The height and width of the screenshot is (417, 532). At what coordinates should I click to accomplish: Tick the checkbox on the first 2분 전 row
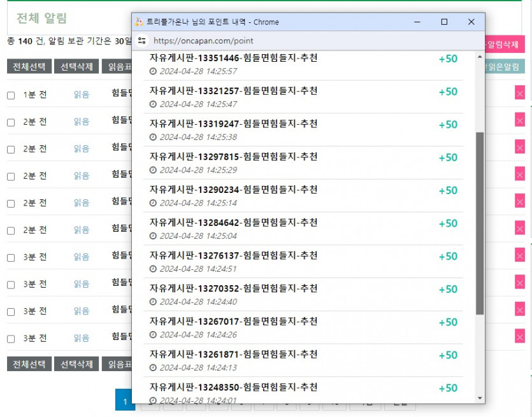click(11, 122)
